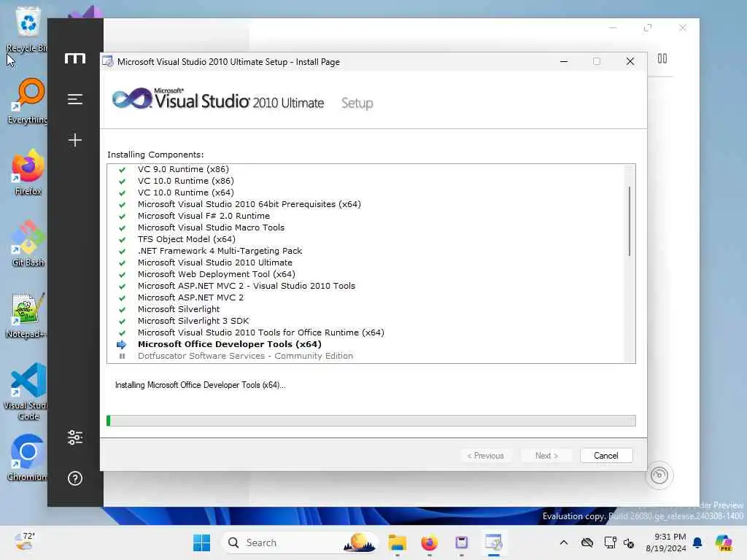Switch to the setup installer taskbar icon
The width and height of the screenshot is (747, 560).
[494, 542]
